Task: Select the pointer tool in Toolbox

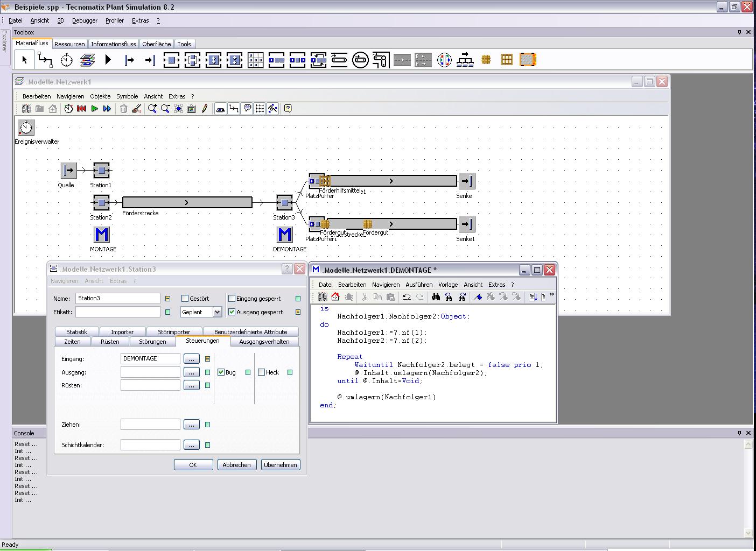Action: click(24, 60)
